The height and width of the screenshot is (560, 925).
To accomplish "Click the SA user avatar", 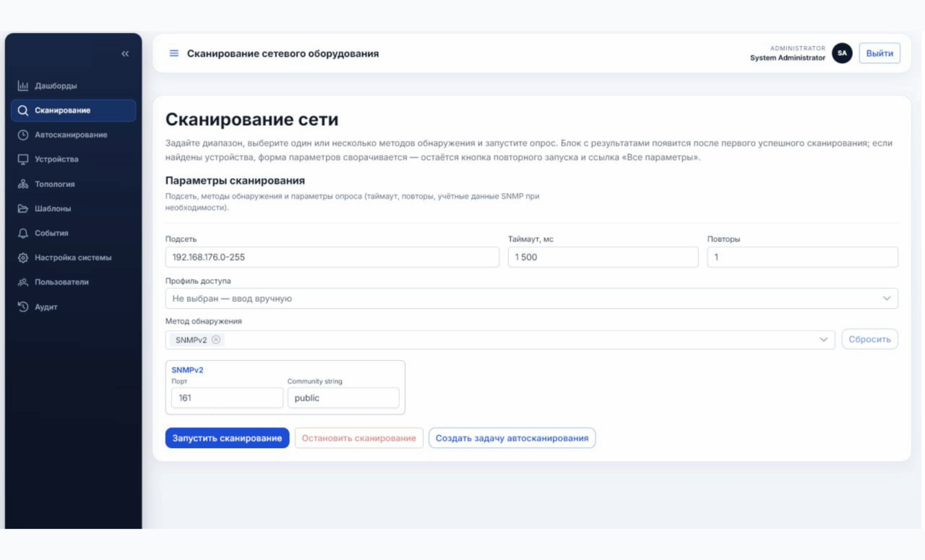I will pyautogui.click(x=842, y=53).
